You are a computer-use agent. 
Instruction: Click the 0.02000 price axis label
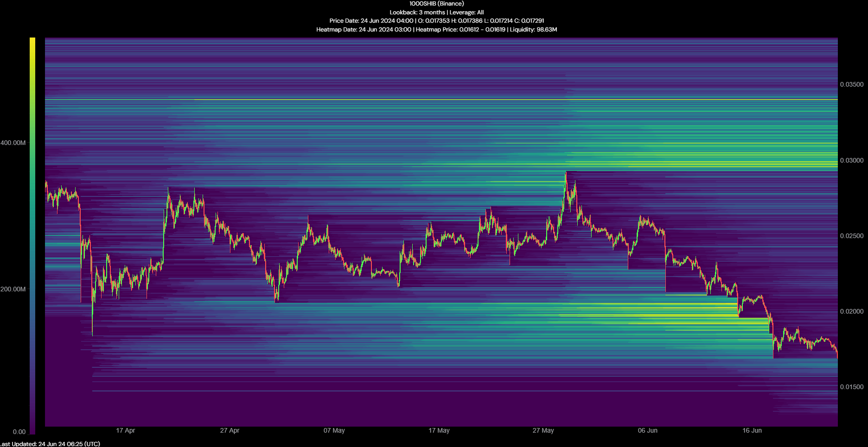[x=852, y=311]
